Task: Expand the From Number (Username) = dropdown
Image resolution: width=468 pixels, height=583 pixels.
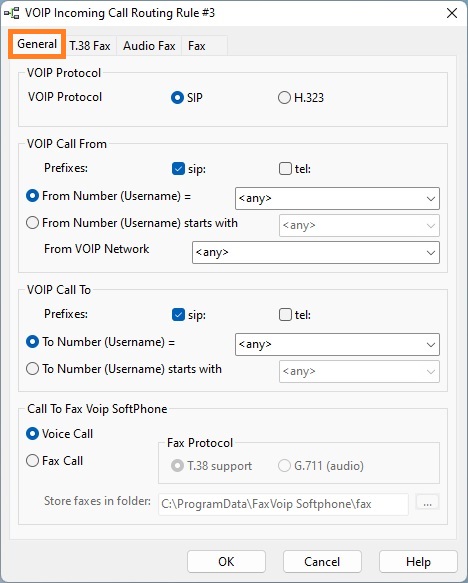Action: point(337,199)
